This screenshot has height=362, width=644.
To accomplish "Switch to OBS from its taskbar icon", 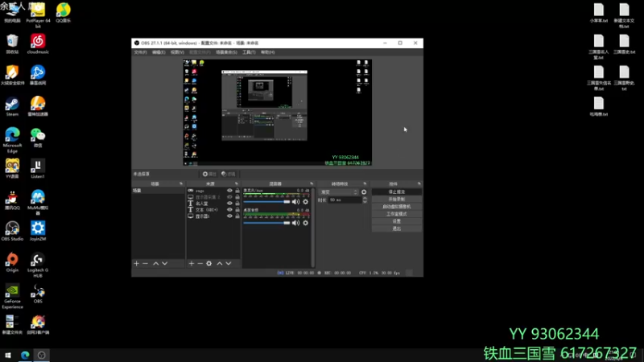I will coord(42,355).
